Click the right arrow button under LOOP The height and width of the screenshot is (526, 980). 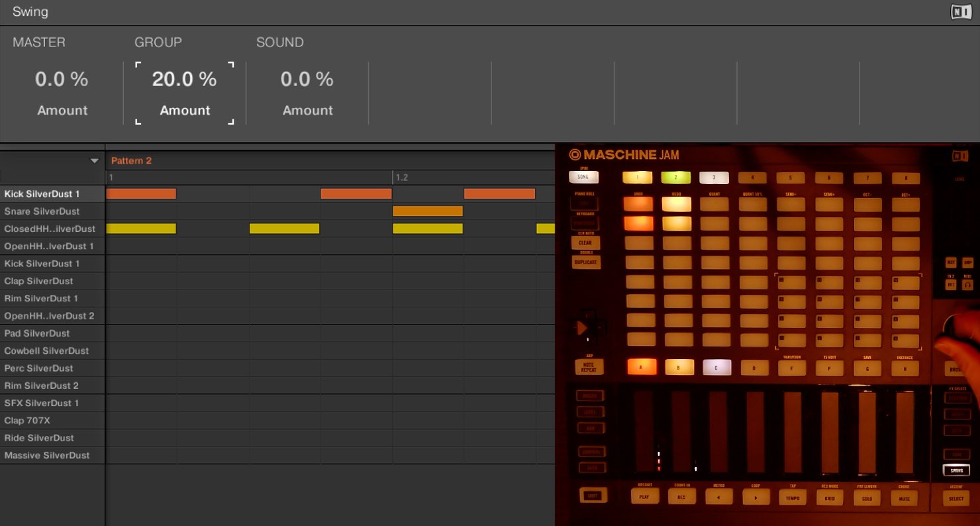click(756, 497)
